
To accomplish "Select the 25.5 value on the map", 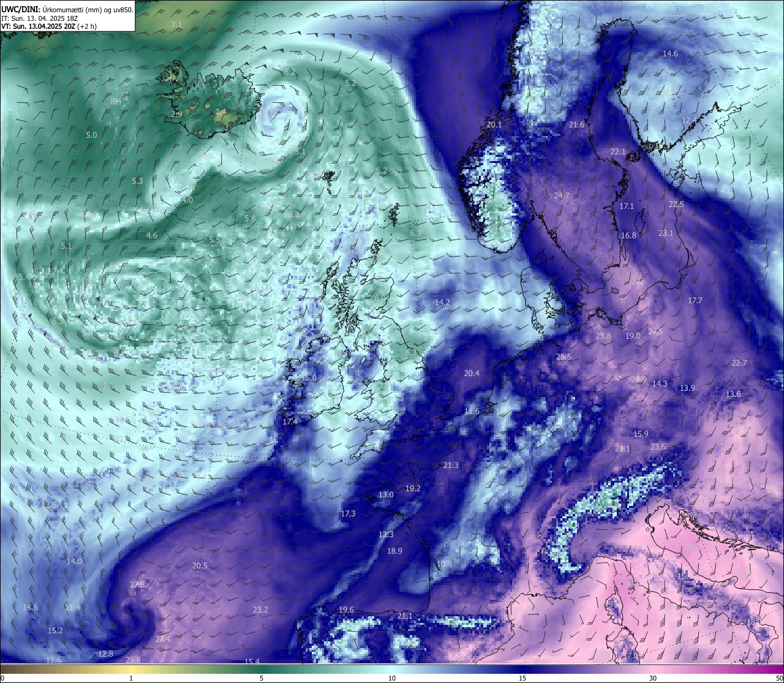I will click(x=563, y=357).
